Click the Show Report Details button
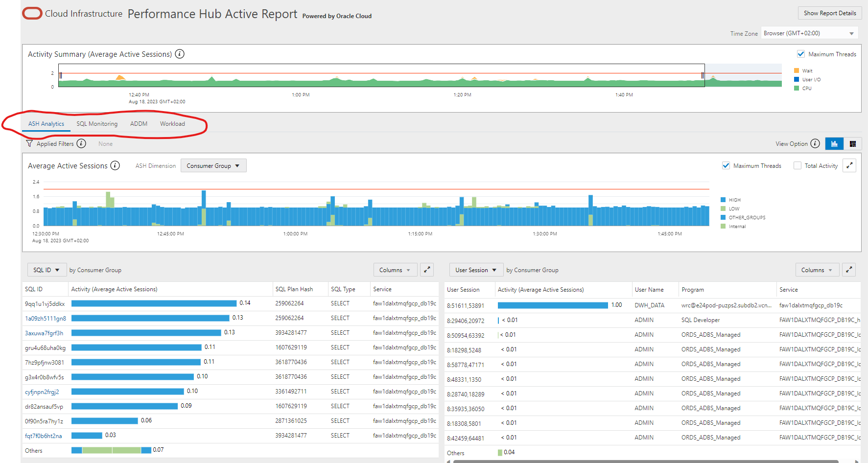 [x=830, y=13]
